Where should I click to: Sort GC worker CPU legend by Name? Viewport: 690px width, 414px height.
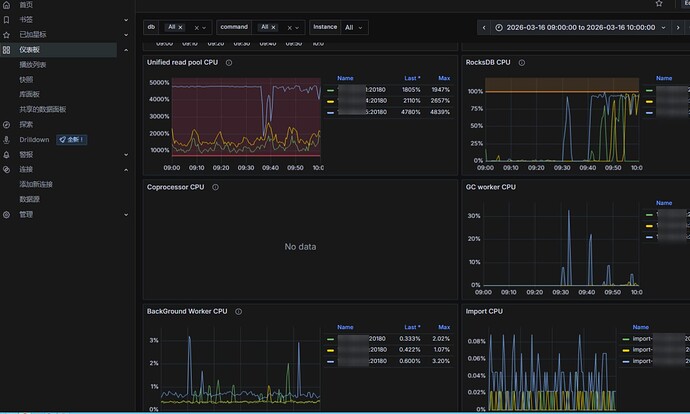coord(664,203)
